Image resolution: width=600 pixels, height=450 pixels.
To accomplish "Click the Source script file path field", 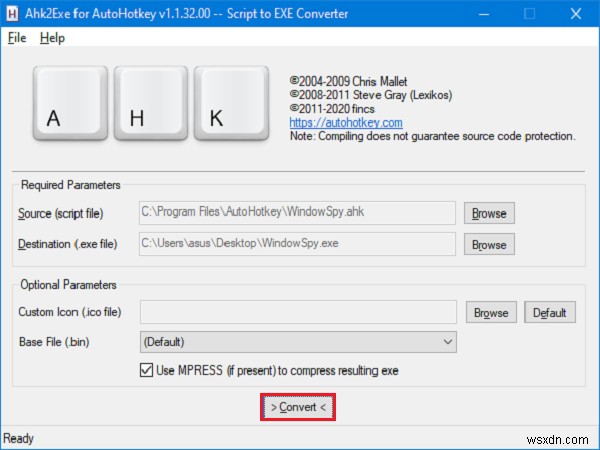I will tap(297, 213).
